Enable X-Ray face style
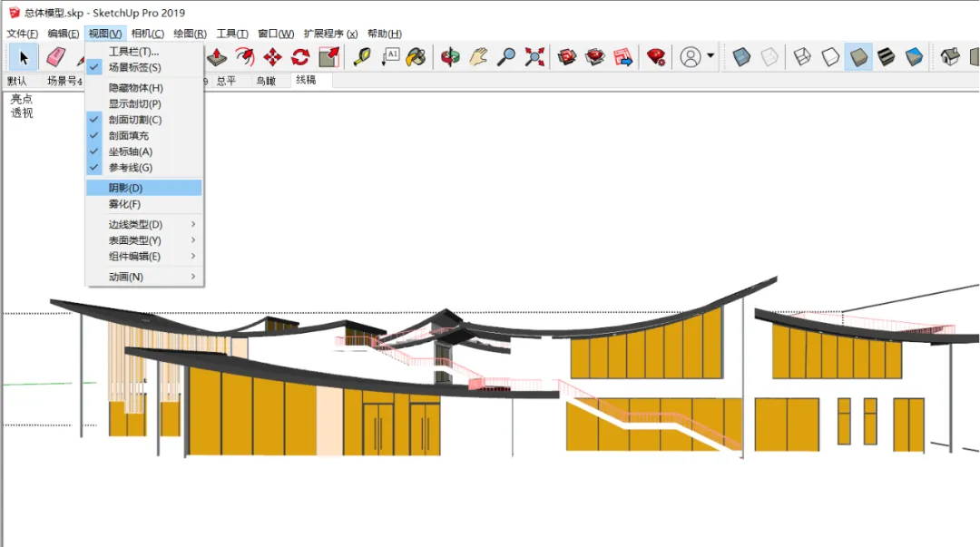980x547 pixels. (741, 57)
